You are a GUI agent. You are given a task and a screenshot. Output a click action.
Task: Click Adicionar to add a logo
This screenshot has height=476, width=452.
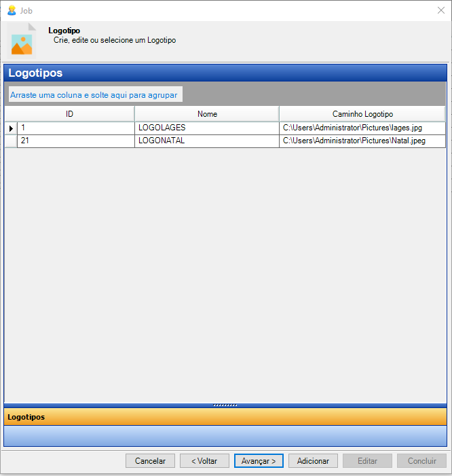pyautogui.click(x=313, y=461)
